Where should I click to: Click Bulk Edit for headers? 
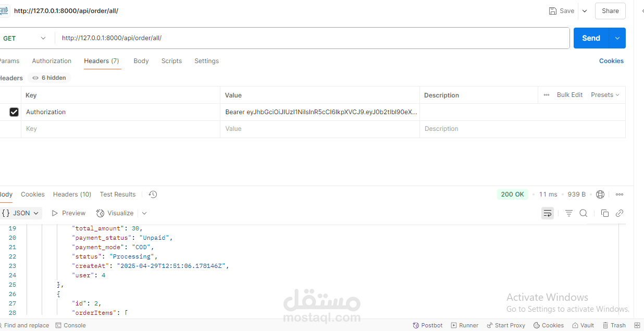pos(569,95)
